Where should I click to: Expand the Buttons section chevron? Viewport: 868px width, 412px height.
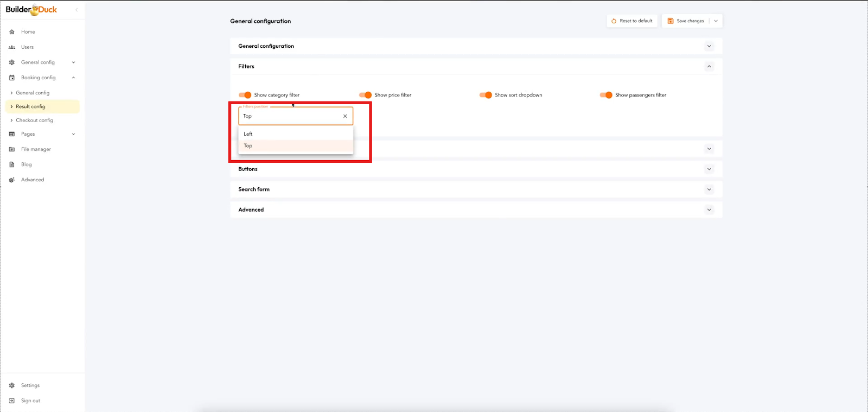(709, 169)
